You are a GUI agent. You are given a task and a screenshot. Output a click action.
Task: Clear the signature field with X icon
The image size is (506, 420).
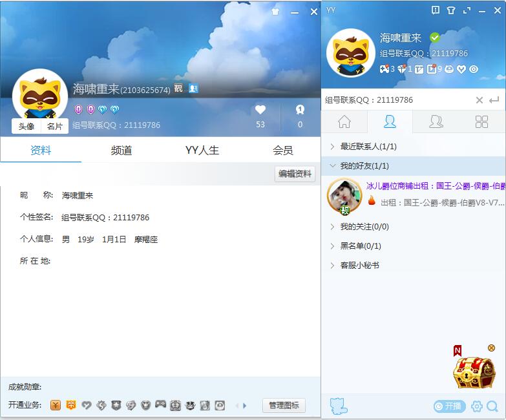pyautogui.click(x=480, y=100)
